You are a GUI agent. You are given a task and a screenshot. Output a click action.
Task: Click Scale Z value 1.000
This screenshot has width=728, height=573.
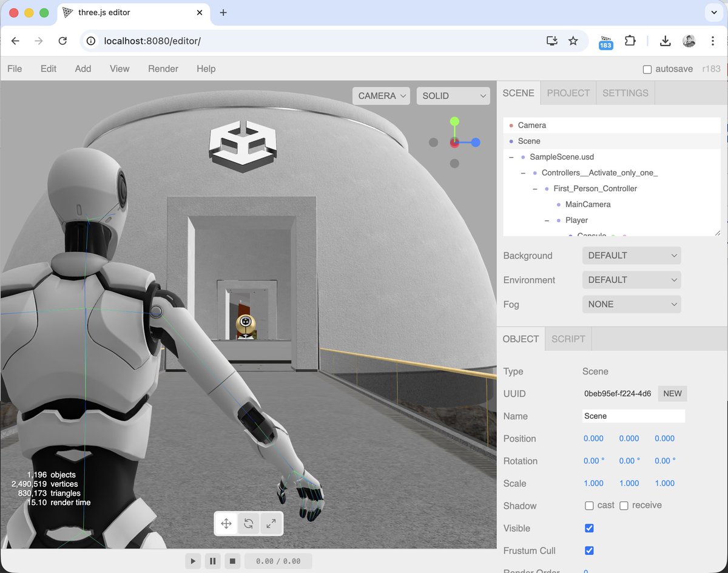(665, 483)
